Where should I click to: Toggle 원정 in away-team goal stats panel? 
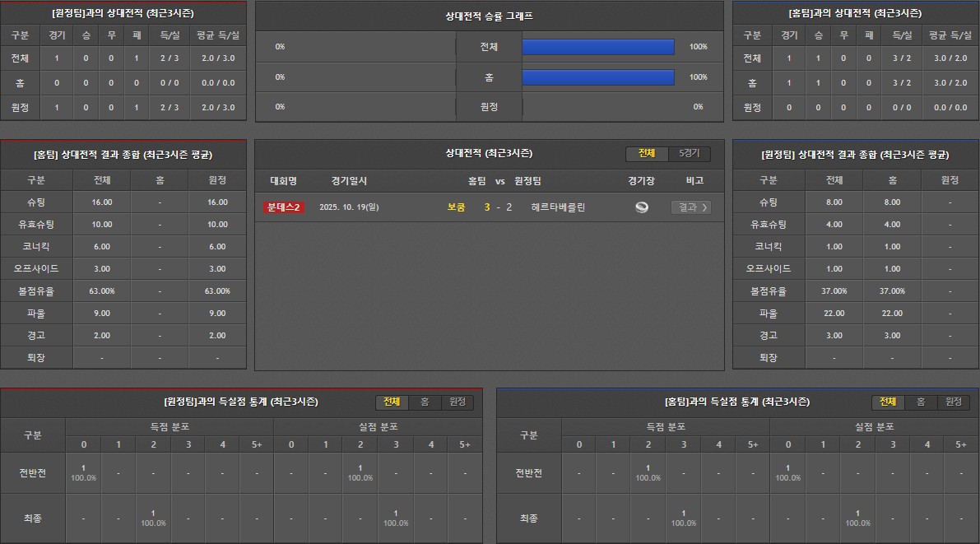457,402
